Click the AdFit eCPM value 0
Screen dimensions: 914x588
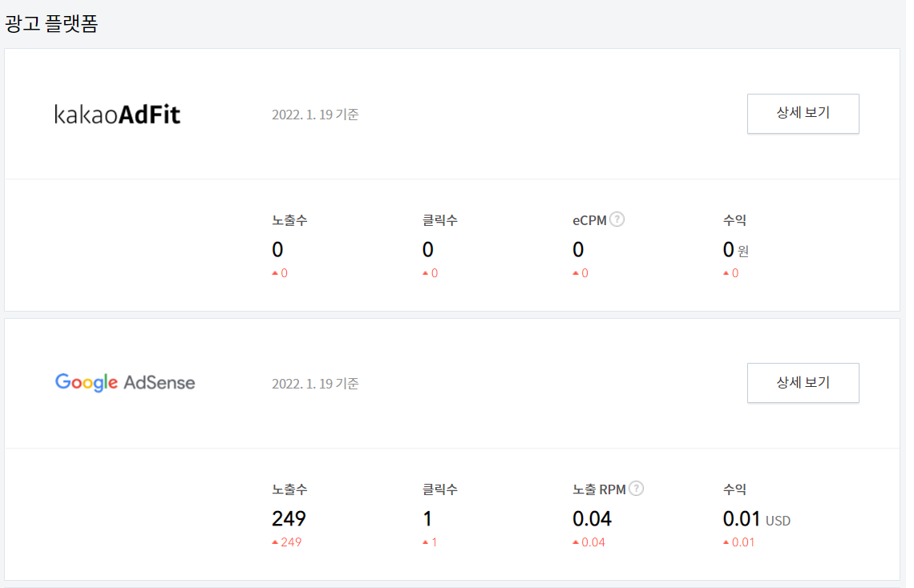(577, 250)
